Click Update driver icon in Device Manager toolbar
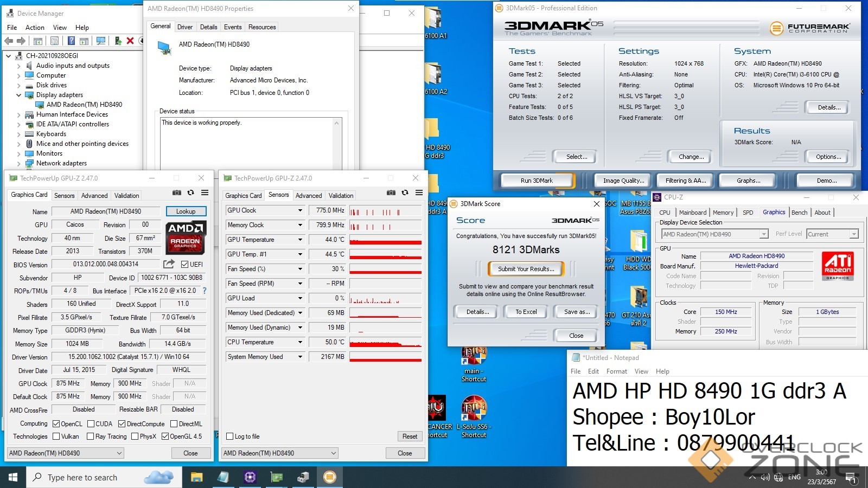This screenshot has width=868, height=488. tap(118, 41)
